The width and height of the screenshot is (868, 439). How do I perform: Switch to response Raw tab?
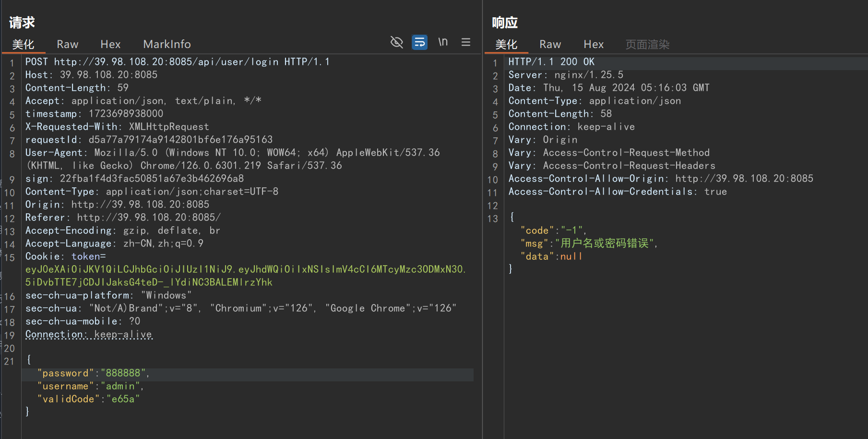click(550, 44)
